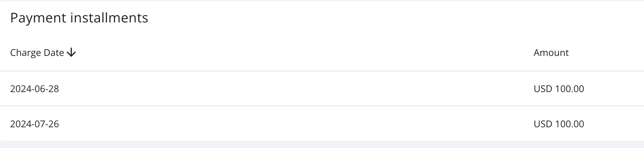Select the 2024-06-28 charge date cell

[x=35, y=89]
